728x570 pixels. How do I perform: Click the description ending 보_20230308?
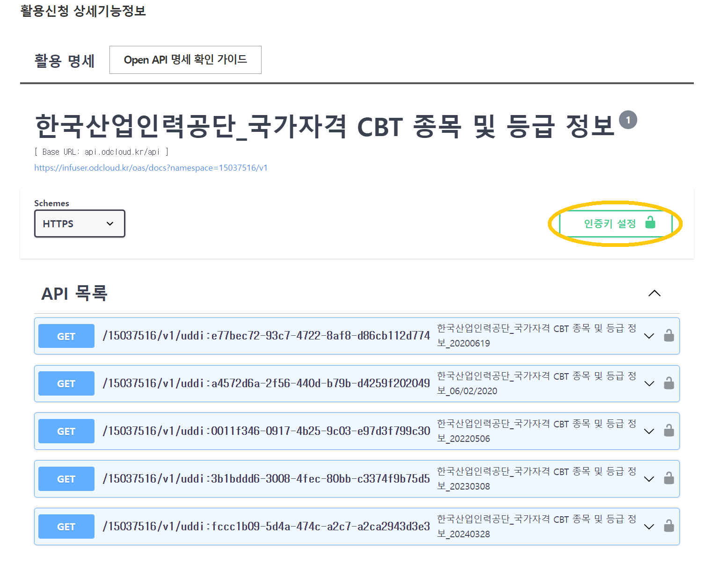537,479
